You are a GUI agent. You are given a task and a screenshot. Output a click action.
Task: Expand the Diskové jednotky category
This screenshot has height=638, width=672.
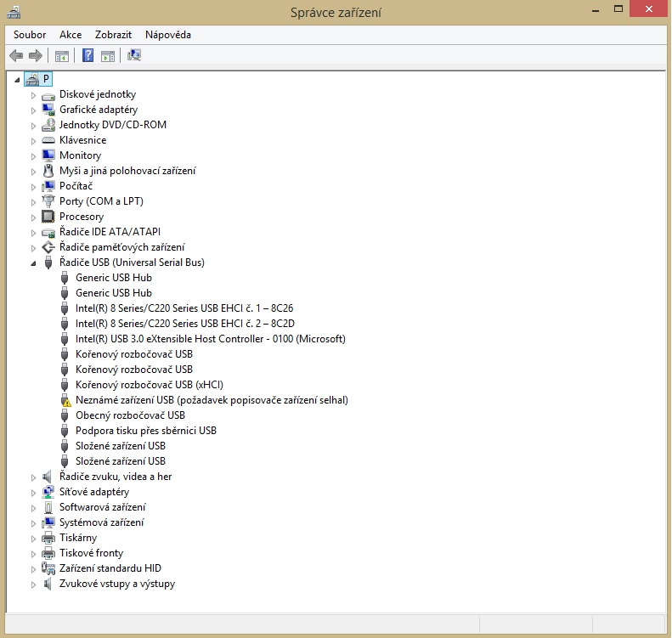[x=34, y=95]
